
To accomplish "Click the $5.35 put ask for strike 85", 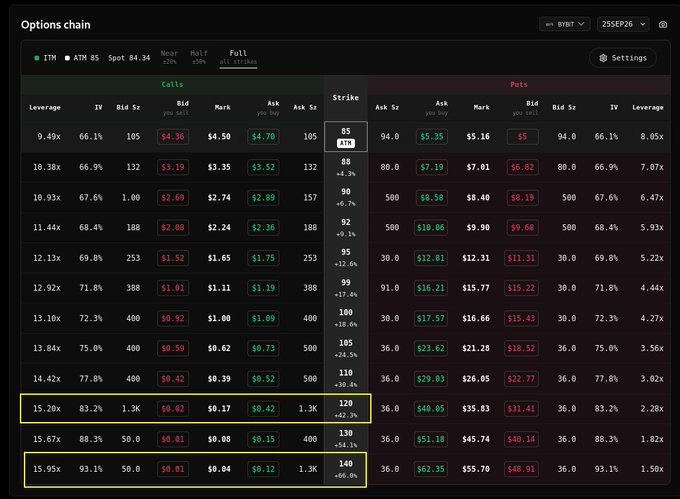I will (x=432, y=137).
